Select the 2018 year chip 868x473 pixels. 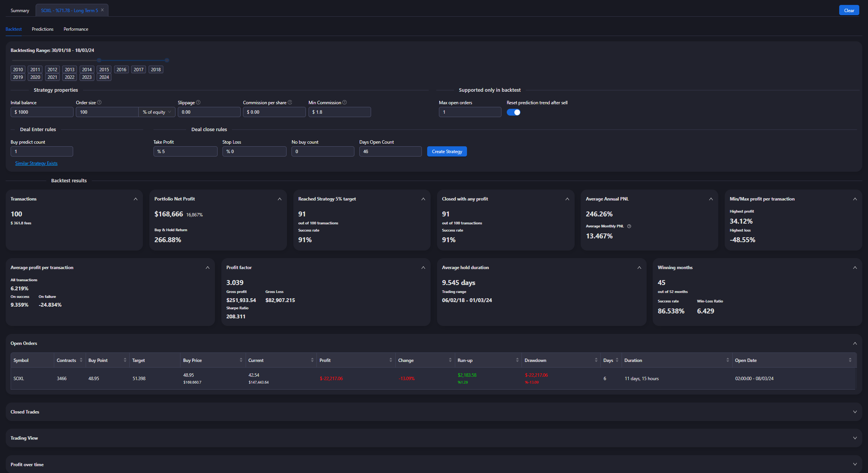coord(156,69)
